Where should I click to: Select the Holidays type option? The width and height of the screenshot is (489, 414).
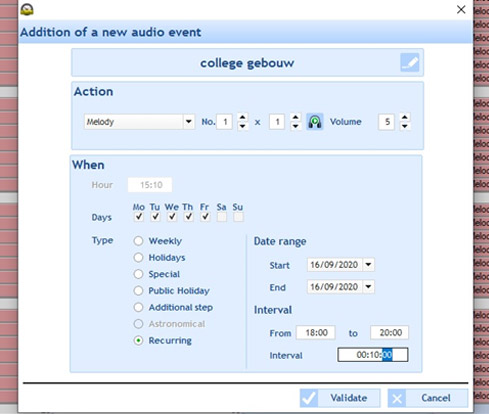coord(138,257)
